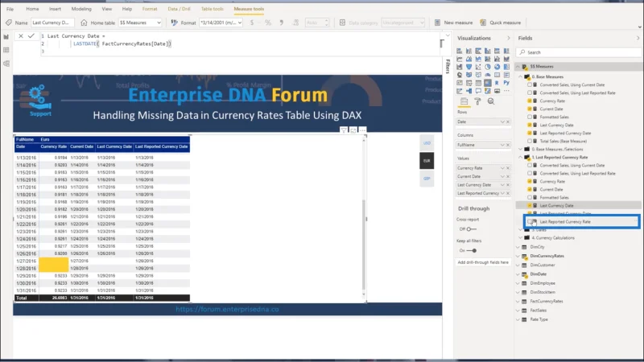This screenshot has height=362, width=644.
Task: Open the Data / Drill ribbon tab
Action: (x=179, y=9)
